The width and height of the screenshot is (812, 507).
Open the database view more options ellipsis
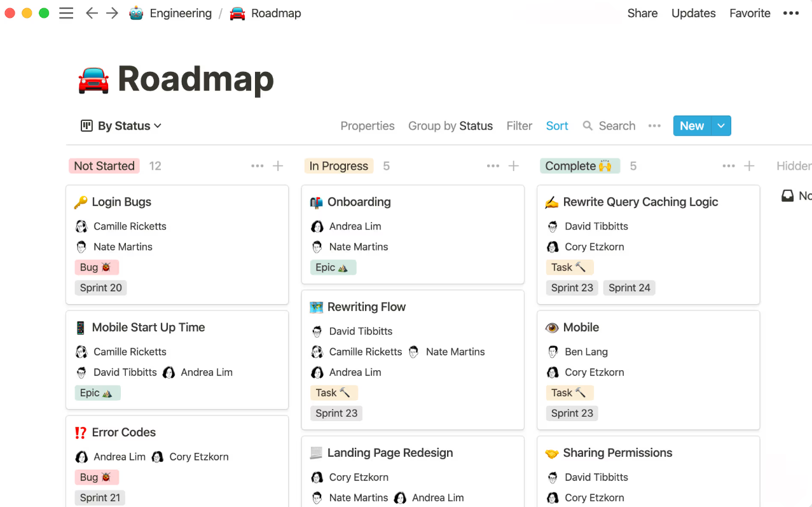coord(654,126)
